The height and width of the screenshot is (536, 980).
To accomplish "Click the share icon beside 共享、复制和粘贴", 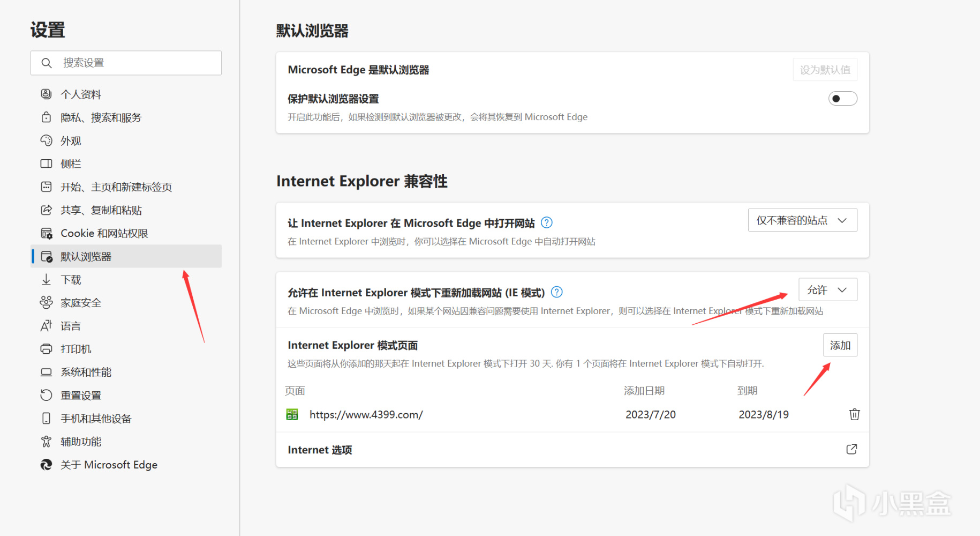I will click(47, 210).
